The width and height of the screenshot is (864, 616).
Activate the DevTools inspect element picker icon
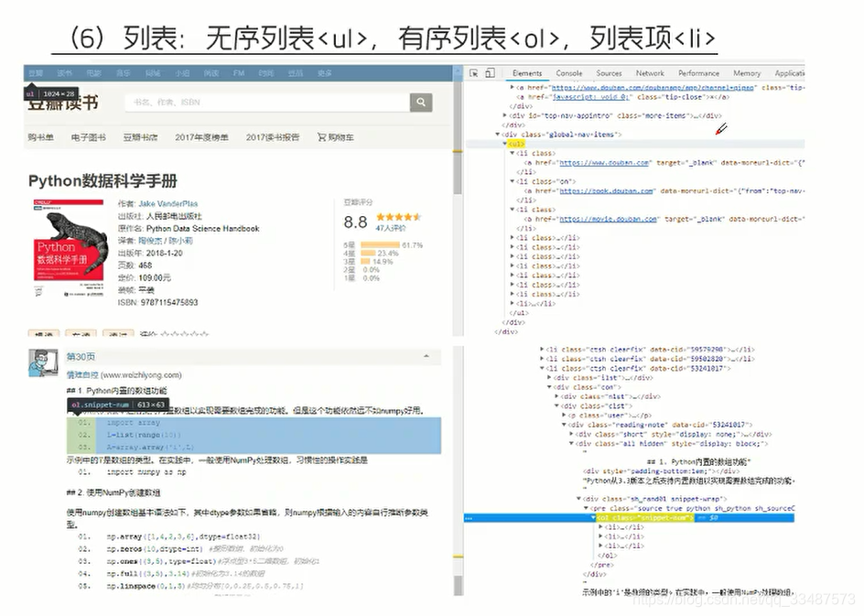click(x=474, y=73)
